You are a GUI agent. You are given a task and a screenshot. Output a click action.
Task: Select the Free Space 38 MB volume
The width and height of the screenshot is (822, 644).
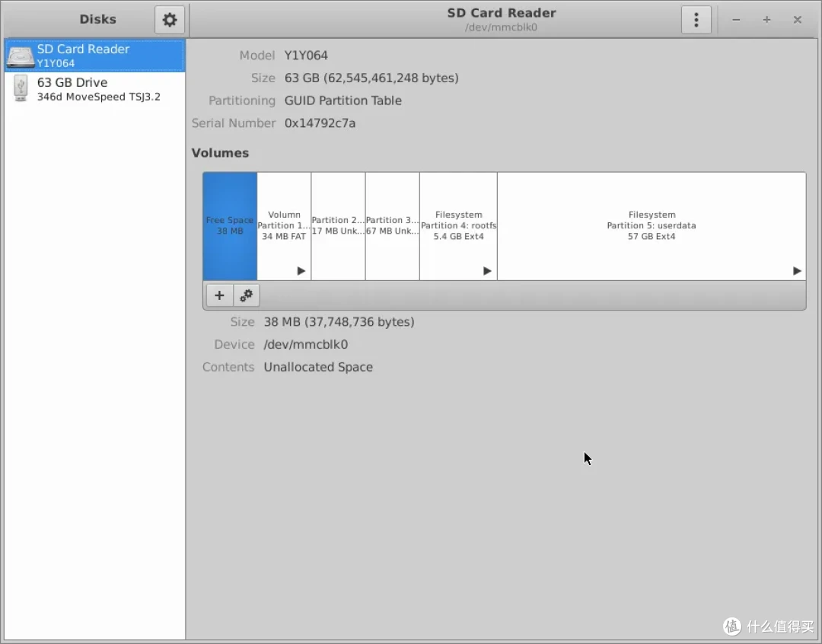click(230, 226)
